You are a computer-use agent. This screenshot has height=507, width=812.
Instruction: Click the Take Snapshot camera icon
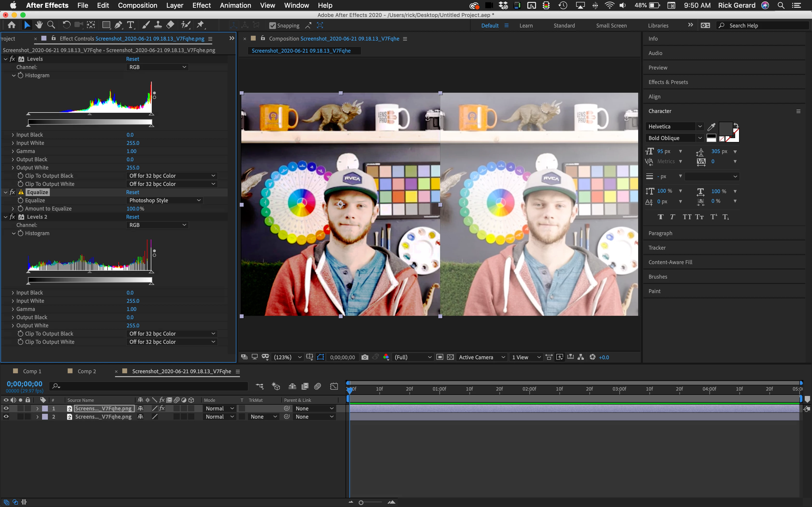[x=365, y=357]
